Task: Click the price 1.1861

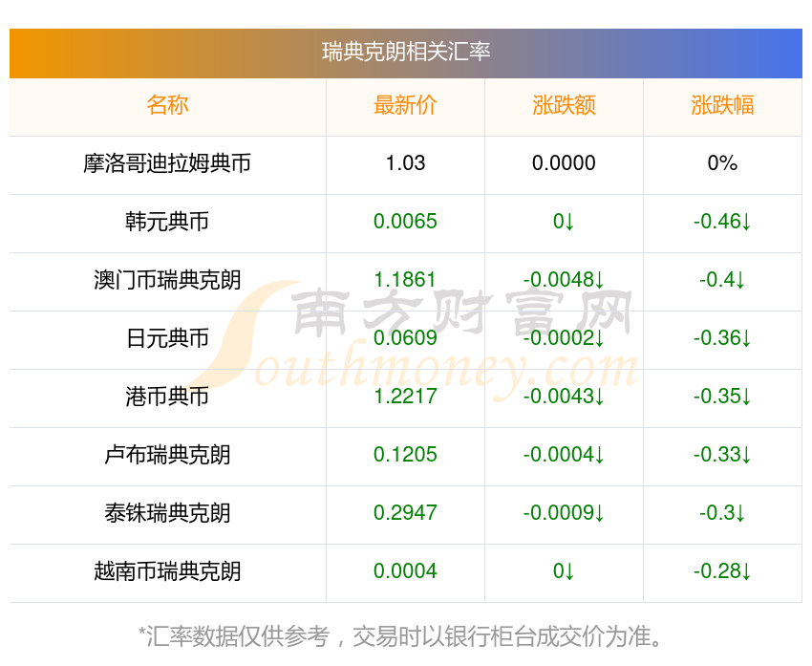Action: click(x=405, y=280)
